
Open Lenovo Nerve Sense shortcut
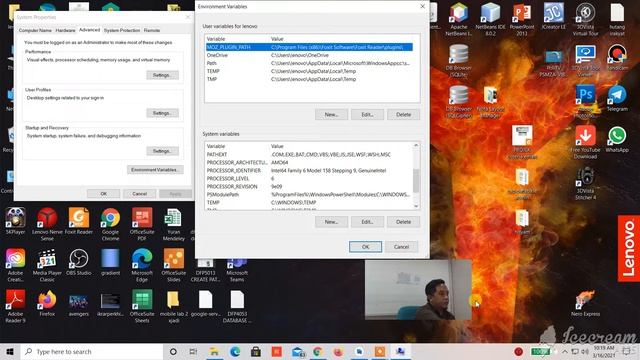point(47,224)
